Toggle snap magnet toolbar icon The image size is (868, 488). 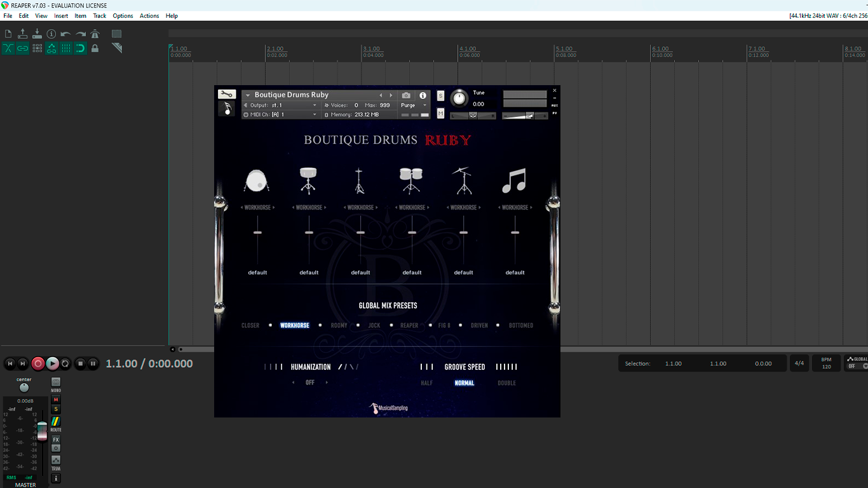tap(81, 48)
